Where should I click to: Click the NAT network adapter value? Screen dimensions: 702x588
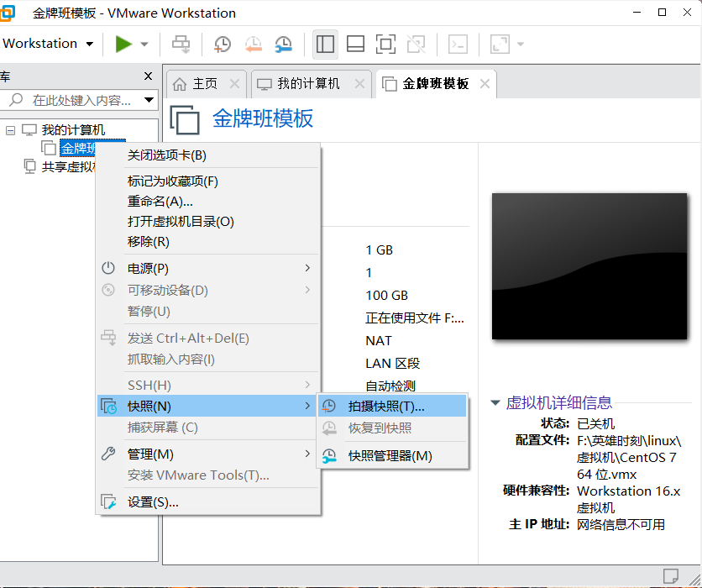click(379, 341)
